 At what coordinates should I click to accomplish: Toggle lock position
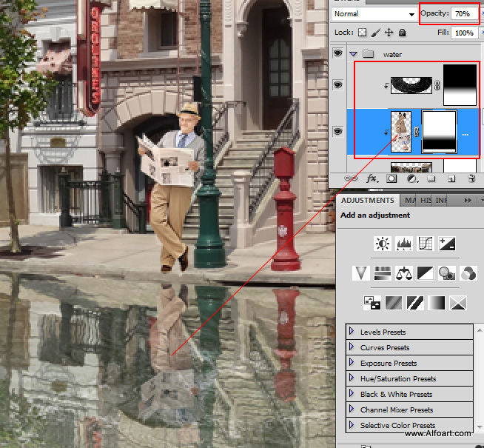[389, 33]
